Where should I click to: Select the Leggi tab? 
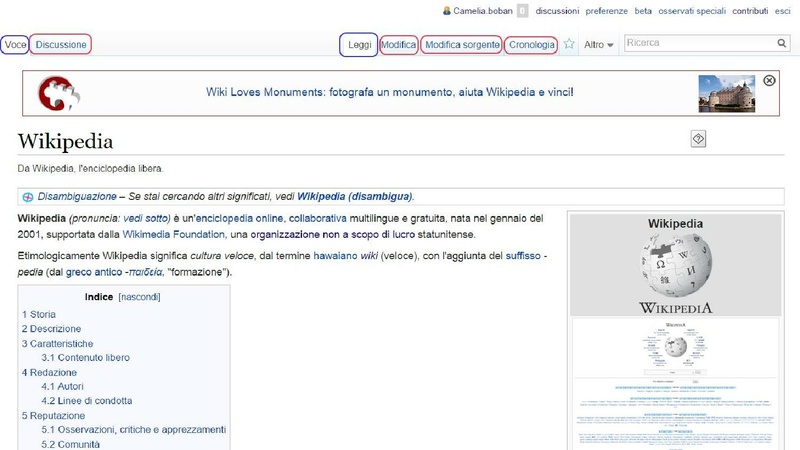point(359,45)
